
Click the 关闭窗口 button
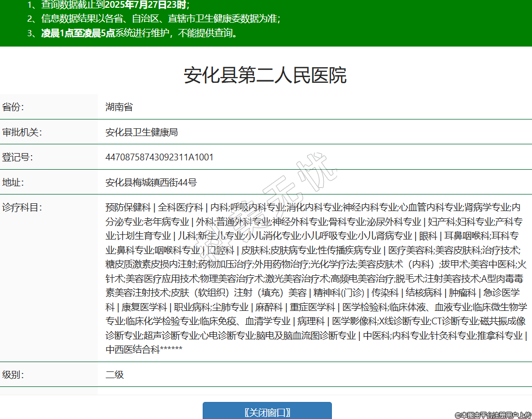point(267,412)
